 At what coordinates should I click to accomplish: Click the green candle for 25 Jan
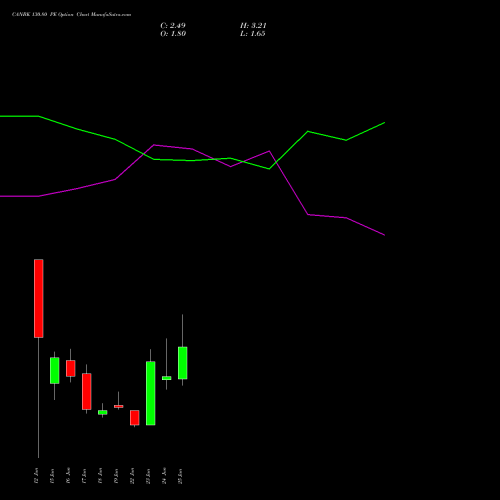pyautogui.click(x=183, y=363)
